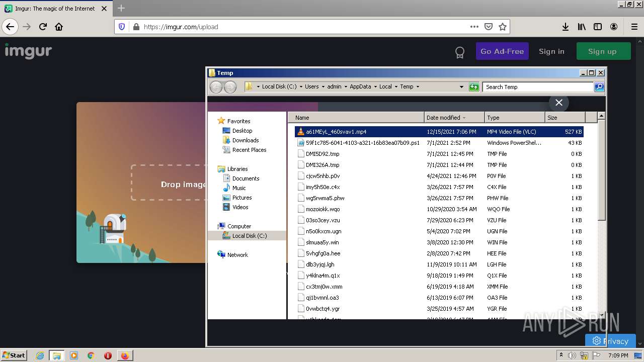Open Downloads in Favorites
The height and width of the screenshot is (362, 644).
pos(246,140)
